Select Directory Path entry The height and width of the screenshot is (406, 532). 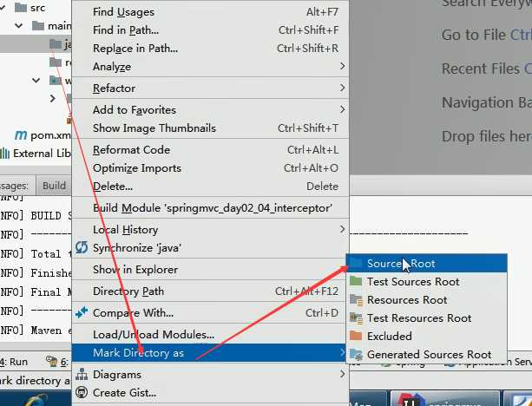click(210, 291)
